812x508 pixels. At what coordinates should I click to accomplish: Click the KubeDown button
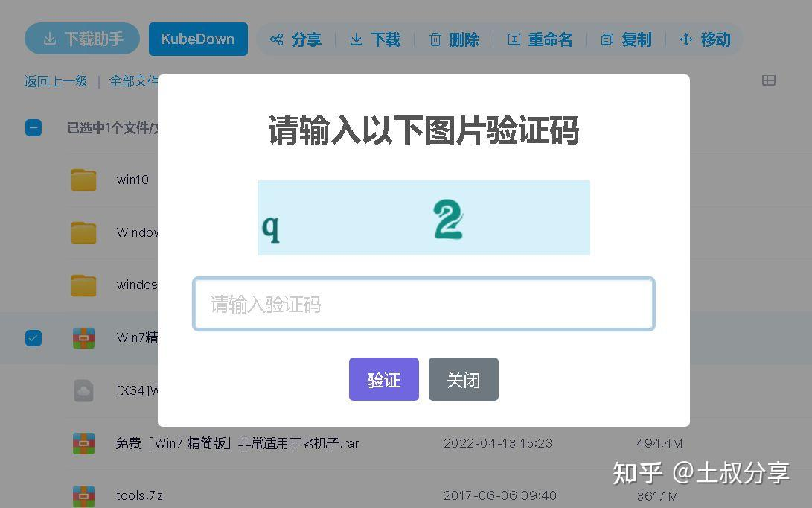pyautogui.click(x=198, y=39)
